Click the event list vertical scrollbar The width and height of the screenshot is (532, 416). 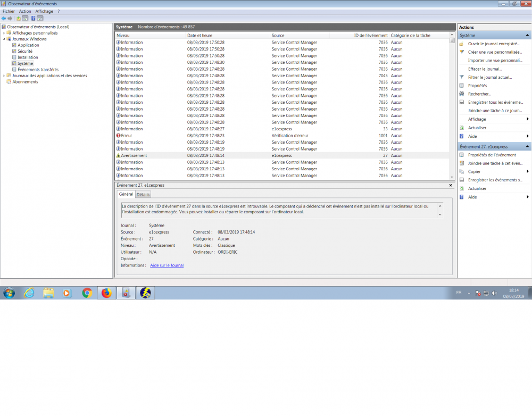(452, 106)
